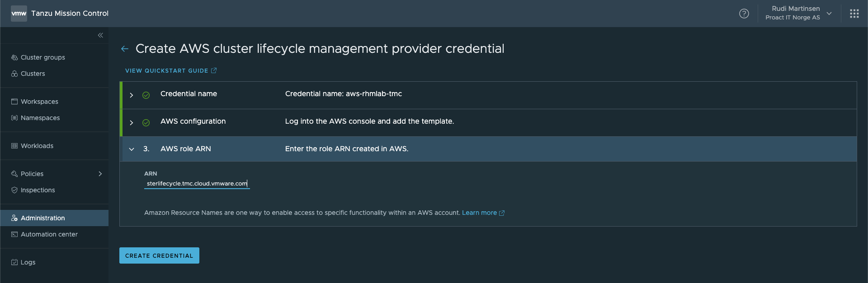Focus the ARN input field
The image size is (868, 283).
click(197, 184)
